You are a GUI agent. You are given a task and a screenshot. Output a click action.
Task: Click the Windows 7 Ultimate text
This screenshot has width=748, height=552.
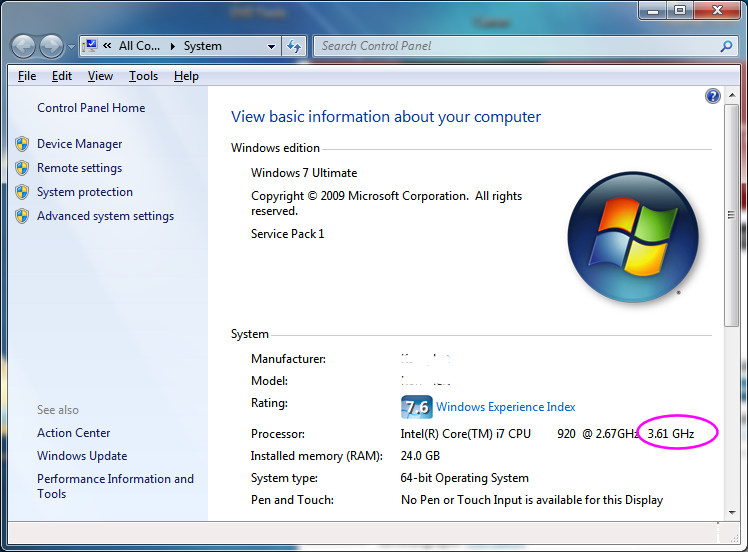pos(304,173)
